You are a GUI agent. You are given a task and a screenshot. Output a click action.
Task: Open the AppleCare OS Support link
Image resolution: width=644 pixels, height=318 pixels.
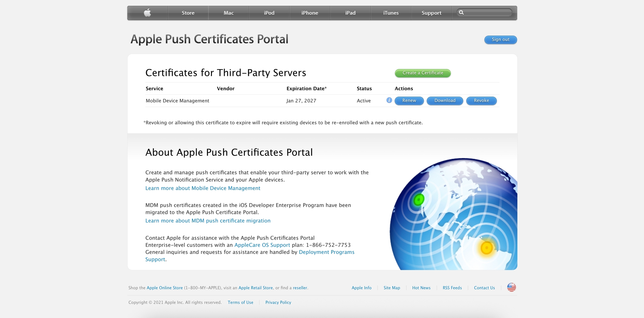(262, 245)
